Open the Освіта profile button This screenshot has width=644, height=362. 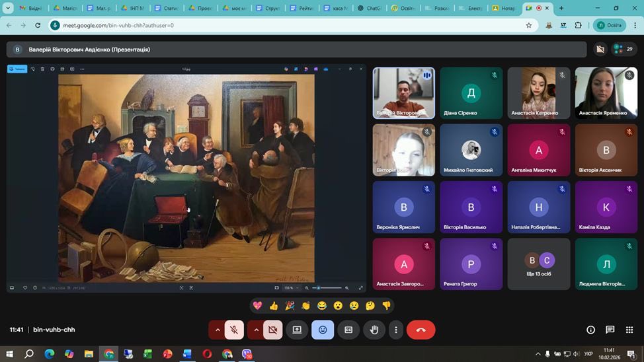tap(609, 26)
